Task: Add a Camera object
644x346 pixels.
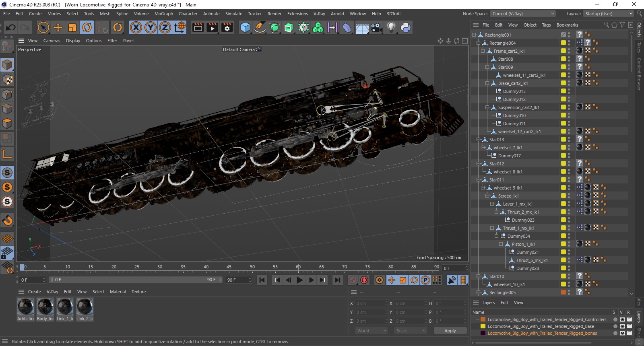Action: coord(376,27)
